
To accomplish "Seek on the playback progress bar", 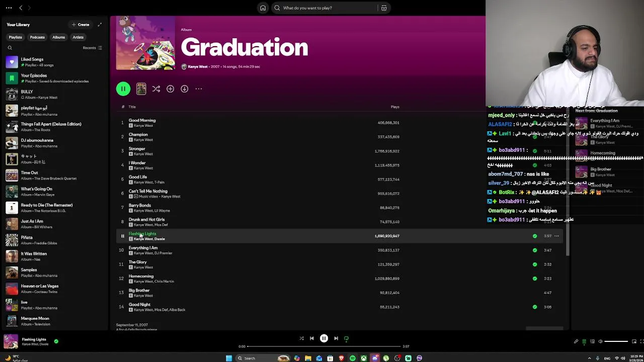I will pyautogui.click(x=324, y=346).
